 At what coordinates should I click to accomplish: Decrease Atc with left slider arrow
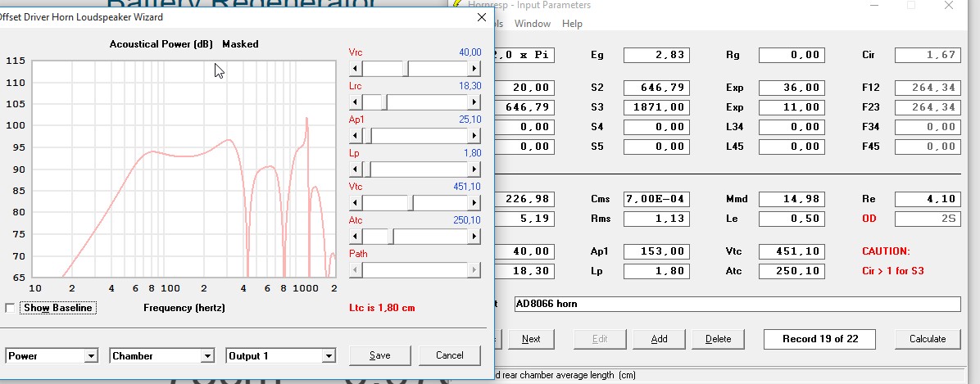point(356,237)
